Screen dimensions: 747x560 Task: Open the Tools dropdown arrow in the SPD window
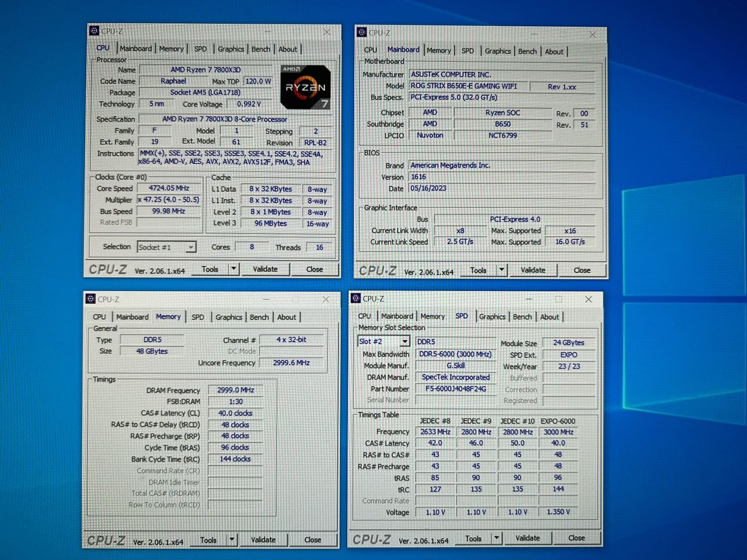tap(497, 538)
